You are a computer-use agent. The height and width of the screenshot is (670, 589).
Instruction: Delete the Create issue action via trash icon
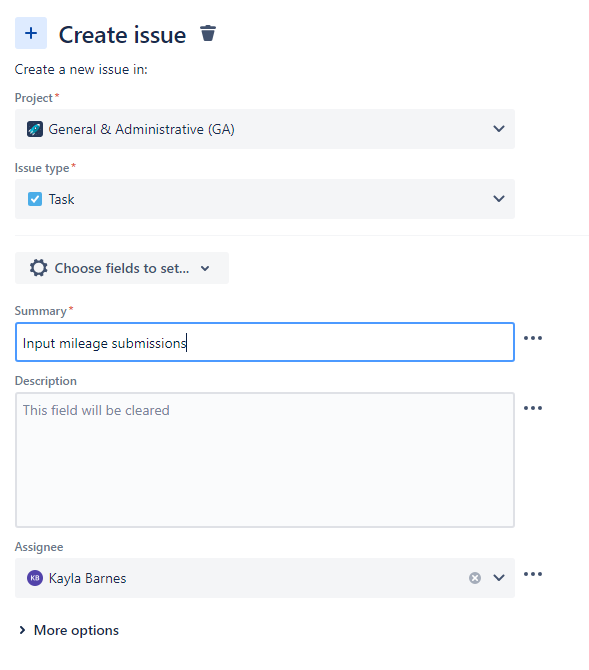point(208,33)
